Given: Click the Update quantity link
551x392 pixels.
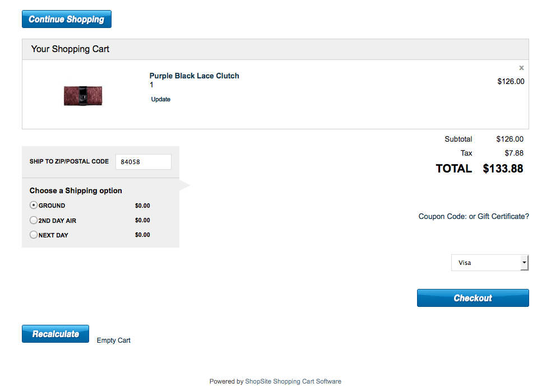Looking at the screenshot, I should (x=161, y=99).
